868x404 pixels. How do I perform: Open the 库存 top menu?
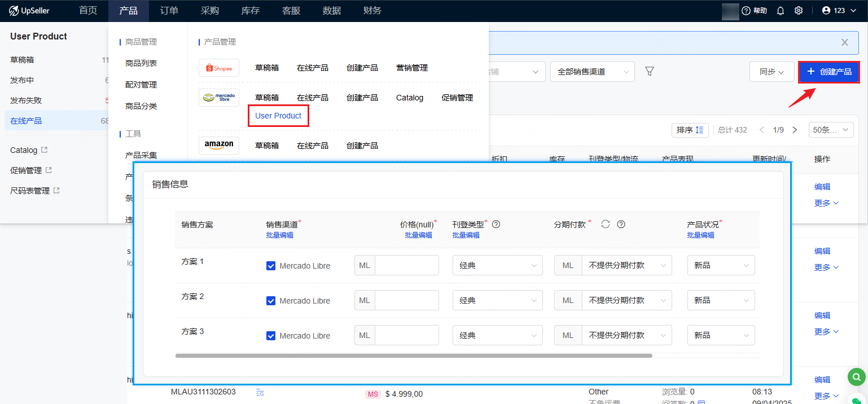(251, 11)
